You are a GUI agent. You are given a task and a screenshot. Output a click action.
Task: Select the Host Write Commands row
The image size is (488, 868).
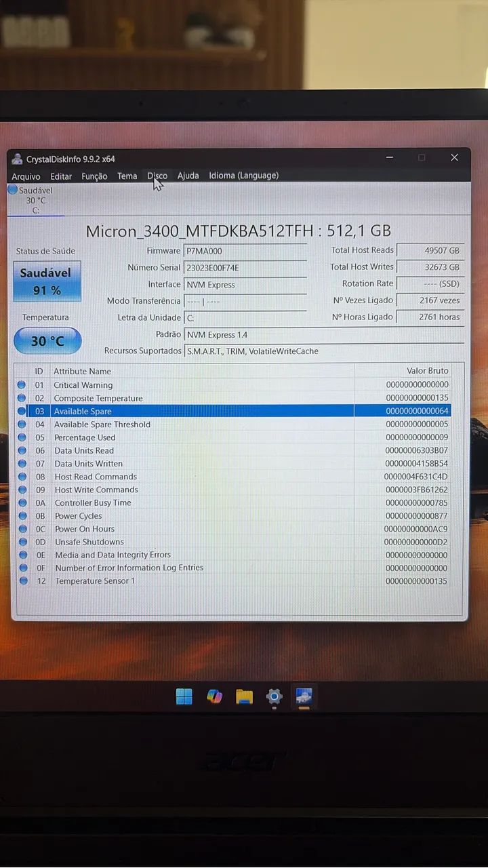(x=233, y=490)
